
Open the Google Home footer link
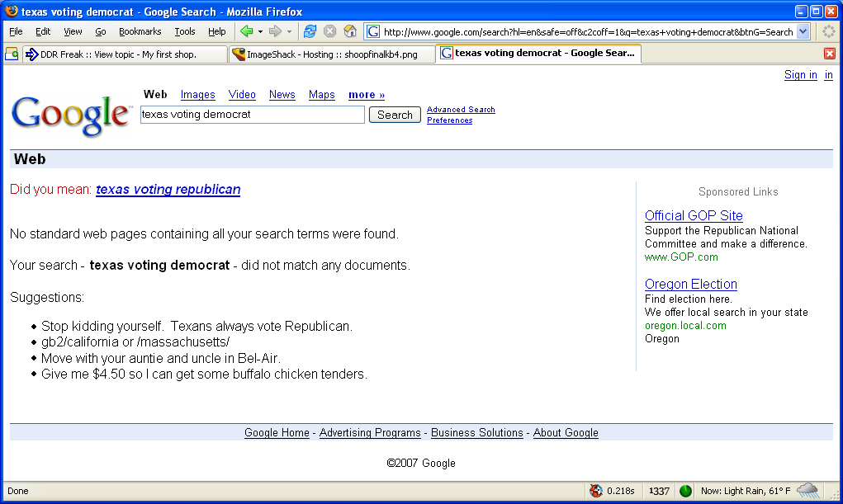(x=277, y=432)
